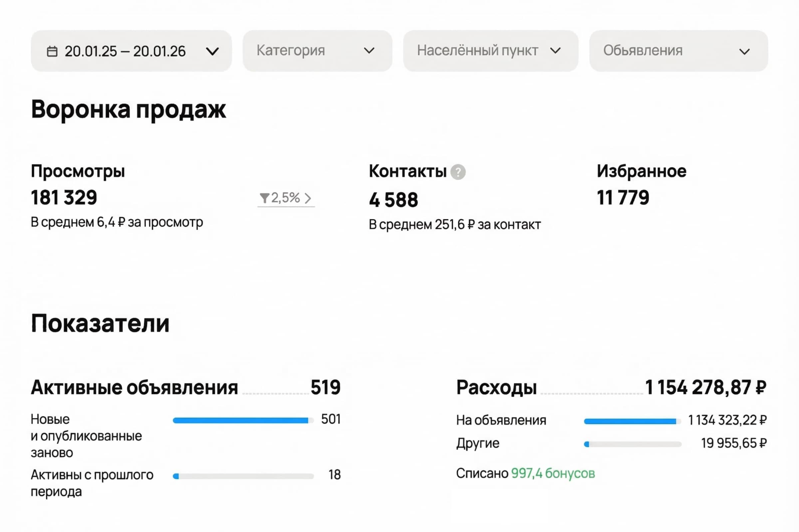Open the date range 20.01.25 – 20.01.26 dropdown
Viewport: 799px width, 532px height.
point(131,51)
